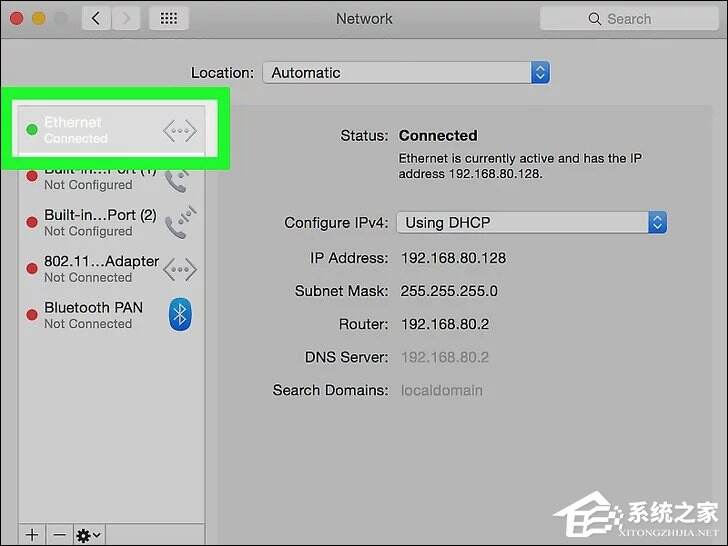This screenshot has height=546, width=728.
Task: Click the green status dot for Ethernet
Action: tap(32, 129)
